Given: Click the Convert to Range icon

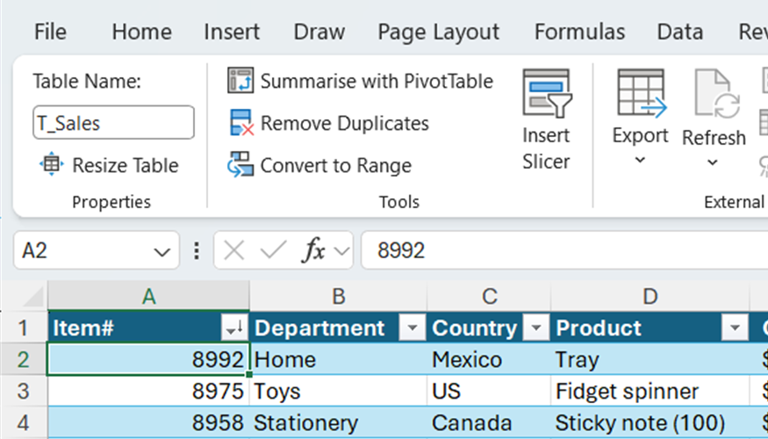Looking at the screenshot, I should [x=240, y=165].
